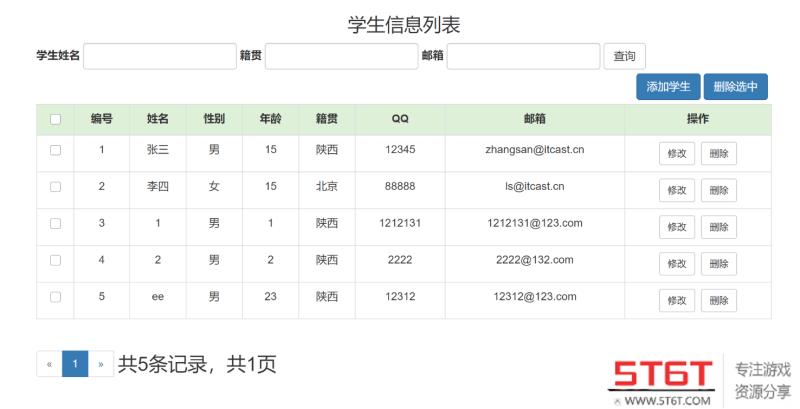Delete the row with QQ 1212131
The width and height of the screenshot is (800, 409).
click(x=718, y=227)
